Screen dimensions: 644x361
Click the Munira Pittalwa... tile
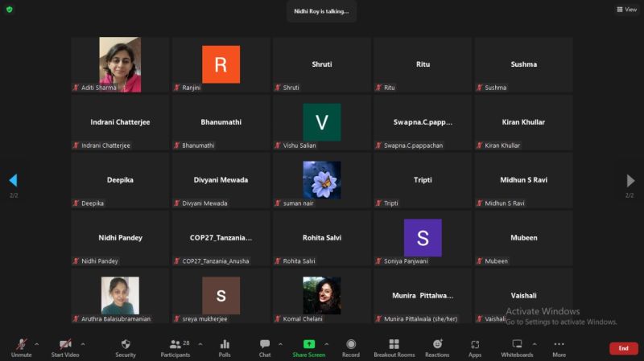coord(423,296)
